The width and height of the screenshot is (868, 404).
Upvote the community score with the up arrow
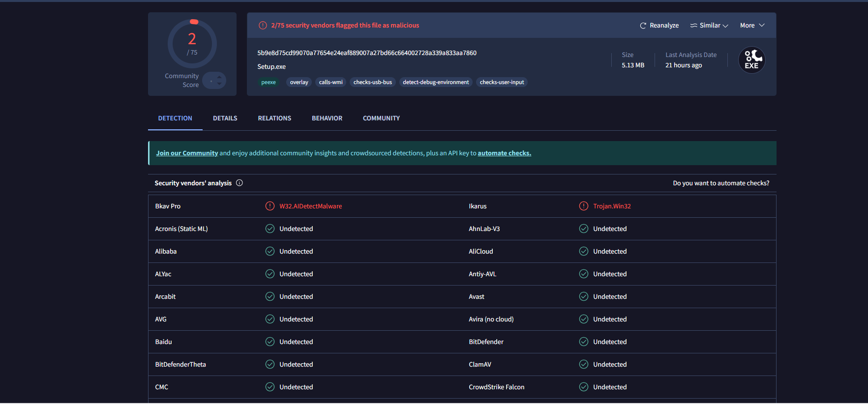219,77
